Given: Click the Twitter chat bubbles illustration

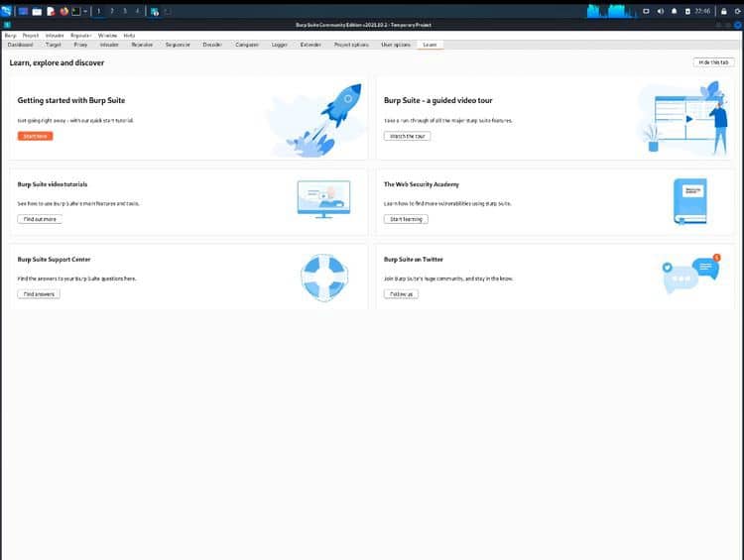Looking at the screenshot, I should [x=691, y=275].
